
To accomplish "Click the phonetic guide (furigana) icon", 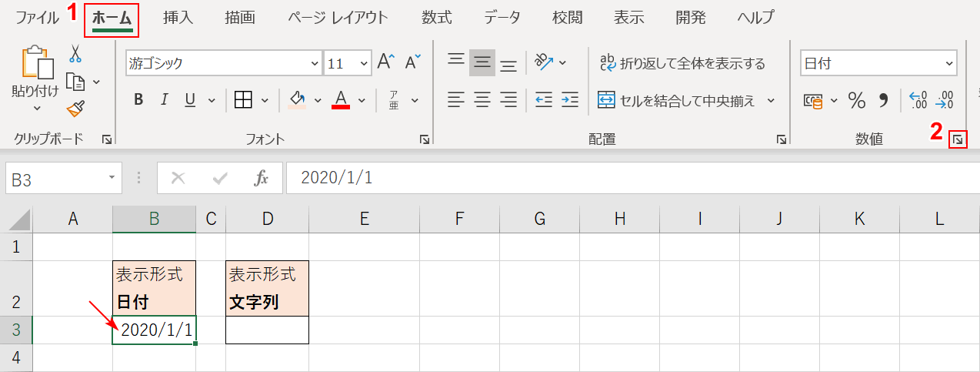I will 394,99.
